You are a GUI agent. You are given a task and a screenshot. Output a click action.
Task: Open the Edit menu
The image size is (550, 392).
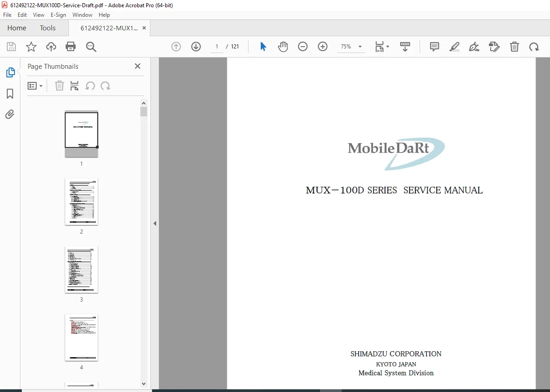[22, 15]
